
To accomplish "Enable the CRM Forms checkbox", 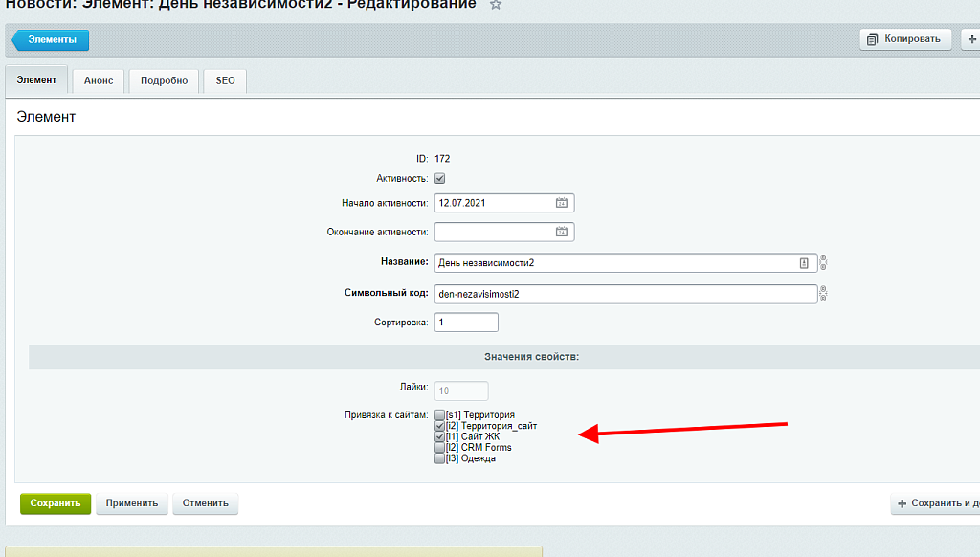I will click(x=440, y=447).
